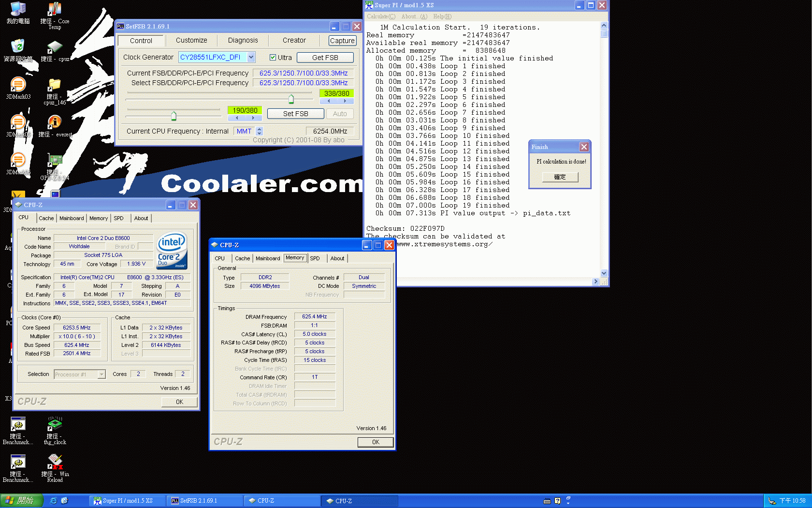Open the Calculate menu in Super PI
Viewport: 812px width, 508px height.
tap(381, 16)
